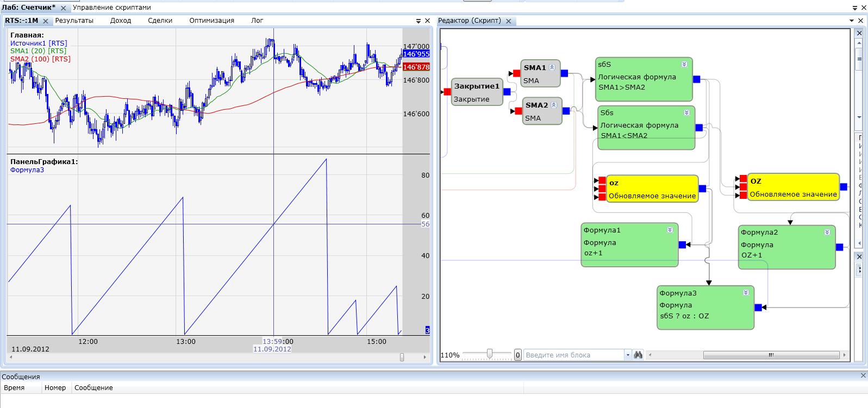The width and height of the screenshot is (868, 408).
Task: Select the Формула2 block with OZ+1
Action: tap(786, 247)
